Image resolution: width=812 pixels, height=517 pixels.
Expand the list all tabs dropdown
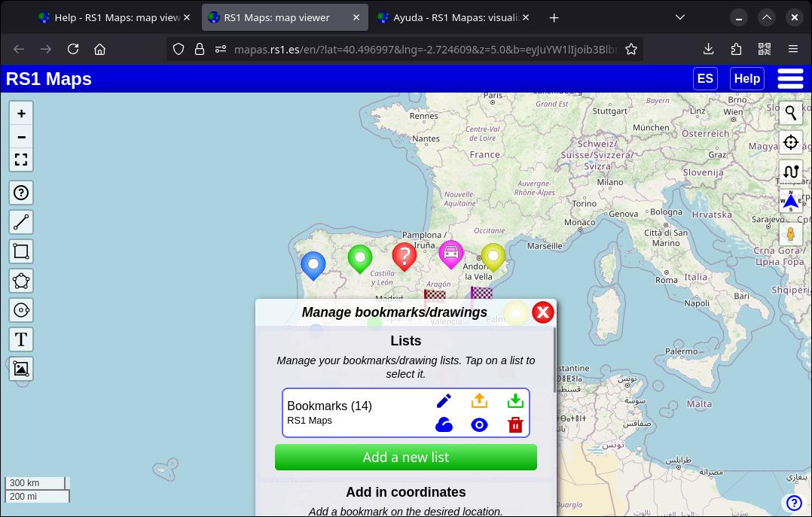click(x=680, y=17)
